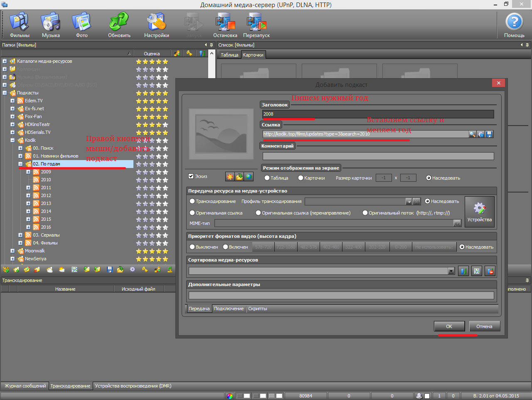Open the Сортировка медиа-ресурсов dropdown

pyautogui.click(x=451, y=271)
